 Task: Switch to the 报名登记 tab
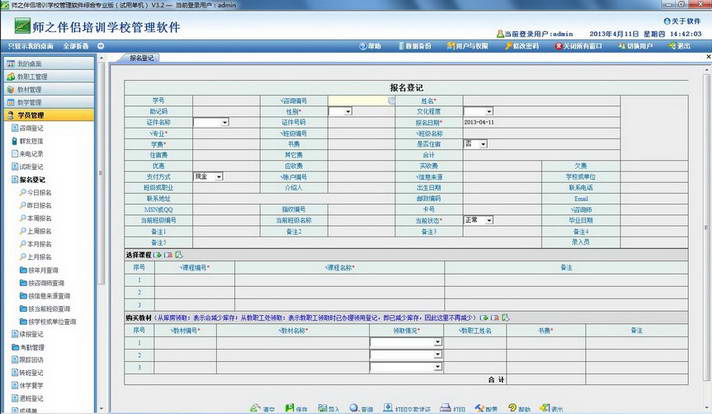(x=141, y=58)
